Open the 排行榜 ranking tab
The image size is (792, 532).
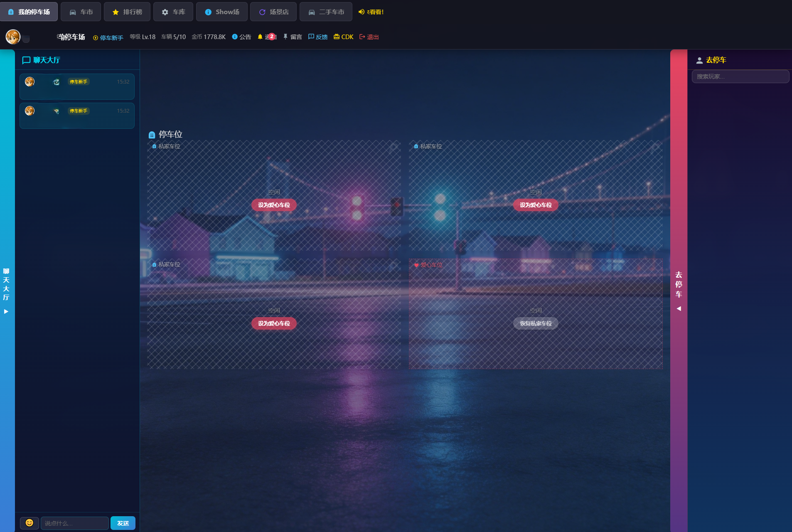pos(127,12)
